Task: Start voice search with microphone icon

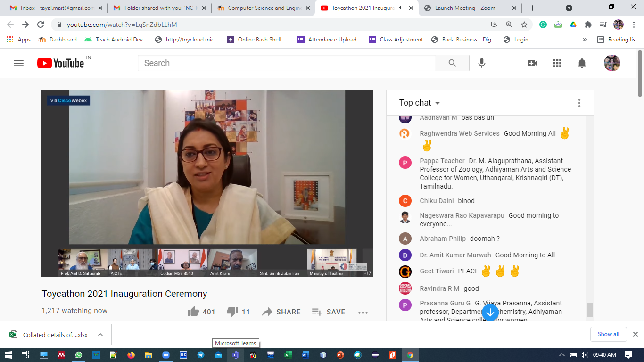Action: click(x=481, y=63)
